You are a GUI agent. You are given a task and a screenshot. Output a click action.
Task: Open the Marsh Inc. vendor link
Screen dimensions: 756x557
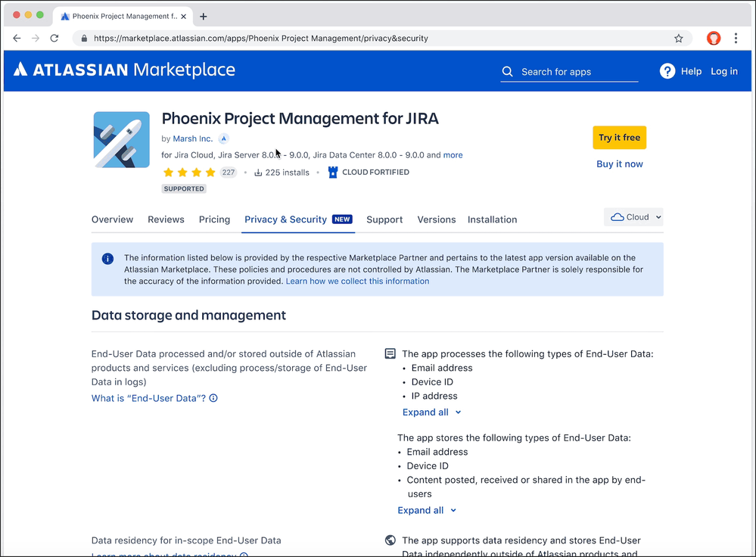[x=193, y=139]
